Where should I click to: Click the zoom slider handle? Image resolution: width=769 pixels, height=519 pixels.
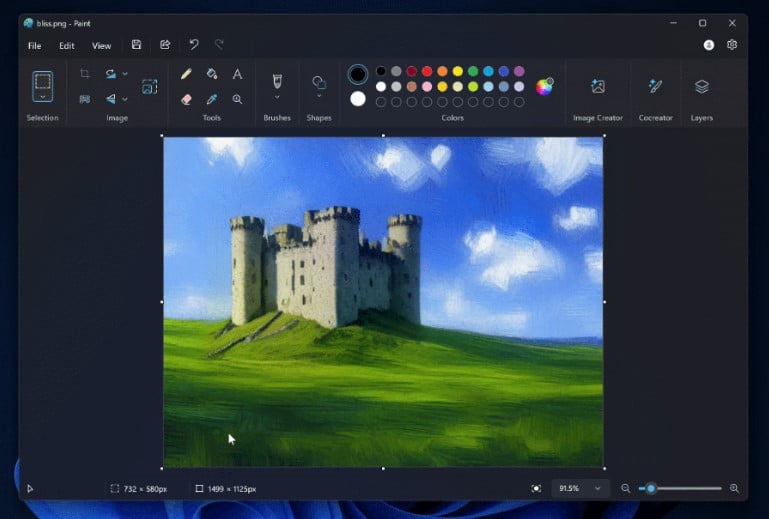click(x=651, y=488)
